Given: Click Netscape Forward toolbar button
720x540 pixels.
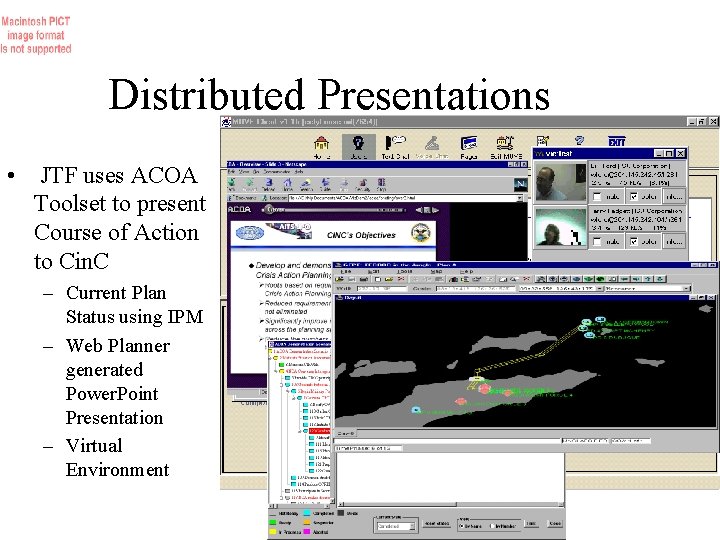Looking at the screenshot, I should tap(249, 185).
